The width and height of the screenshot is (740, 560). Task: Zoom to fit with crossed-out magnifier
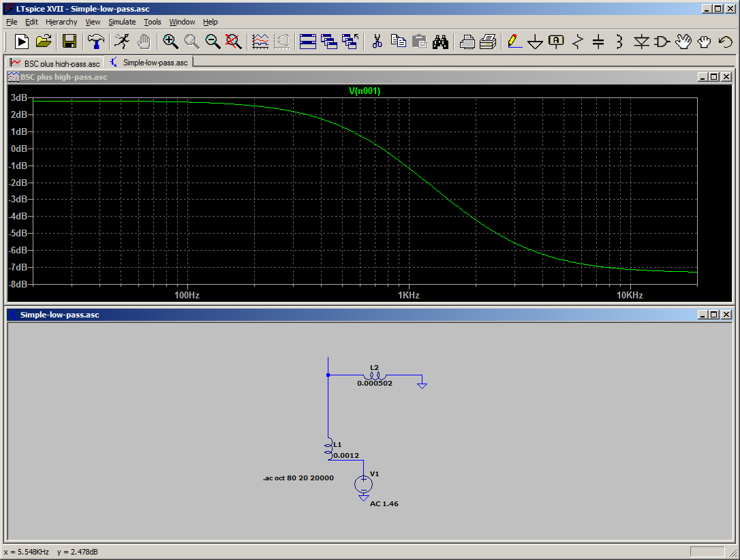click(234, 42)
